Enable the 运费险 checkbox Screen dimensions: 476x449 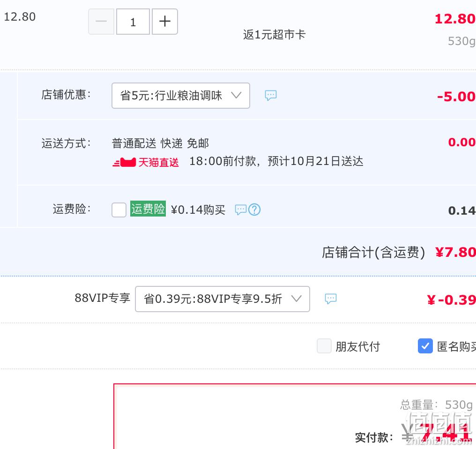pos(119,210)
